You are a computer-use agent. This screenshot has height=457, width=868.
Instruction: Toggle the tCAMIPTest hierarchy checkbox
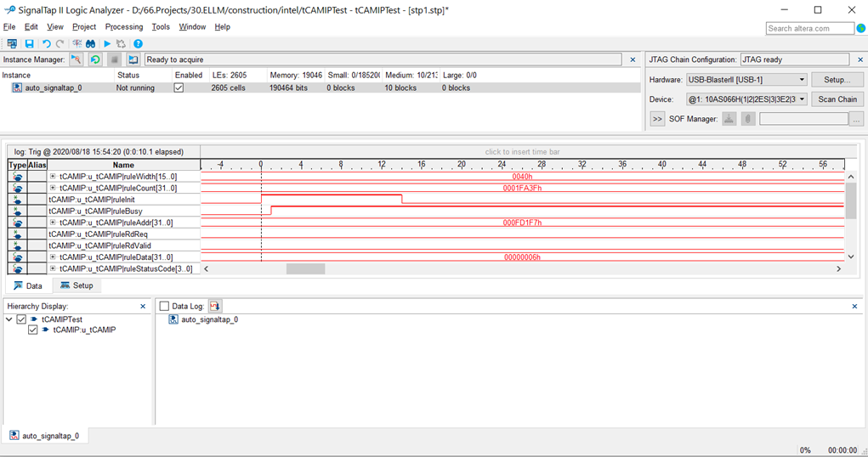[x=21, y=319]
